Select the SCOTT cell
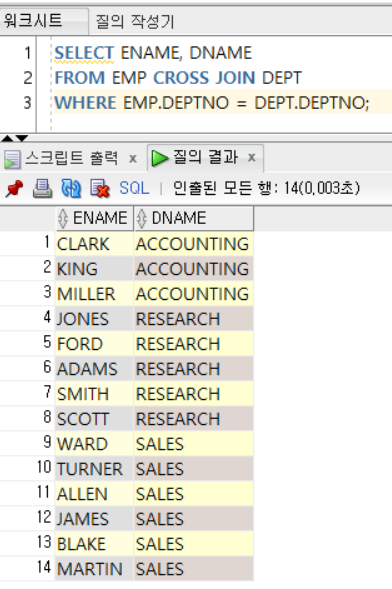The image size is (392, 589). [94, 418]
